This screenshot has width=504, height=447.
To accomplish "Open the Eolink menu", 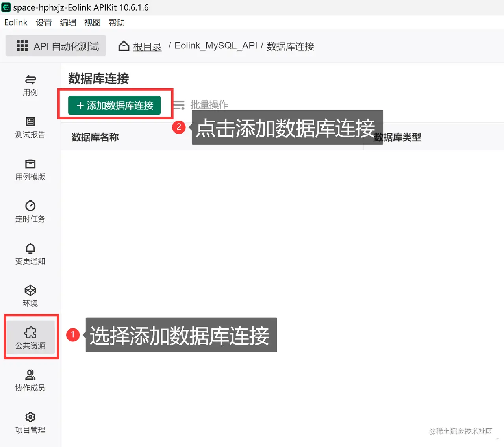I will coord(16,22).
